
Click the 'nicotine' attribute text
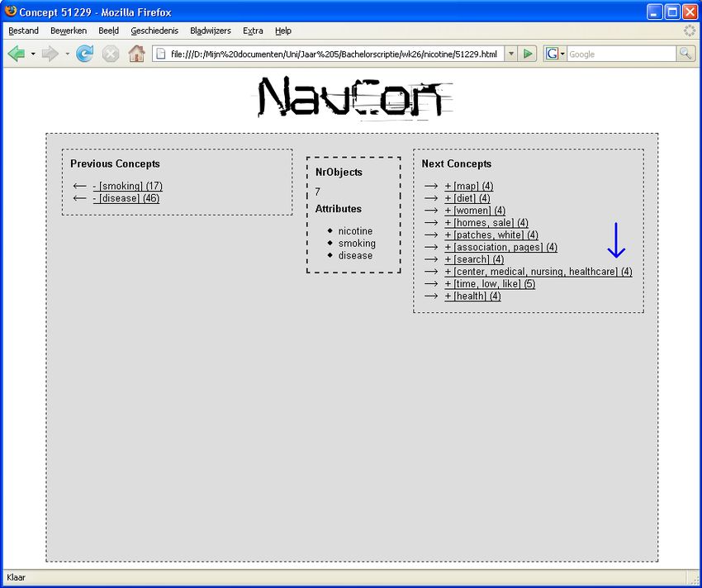355,231
